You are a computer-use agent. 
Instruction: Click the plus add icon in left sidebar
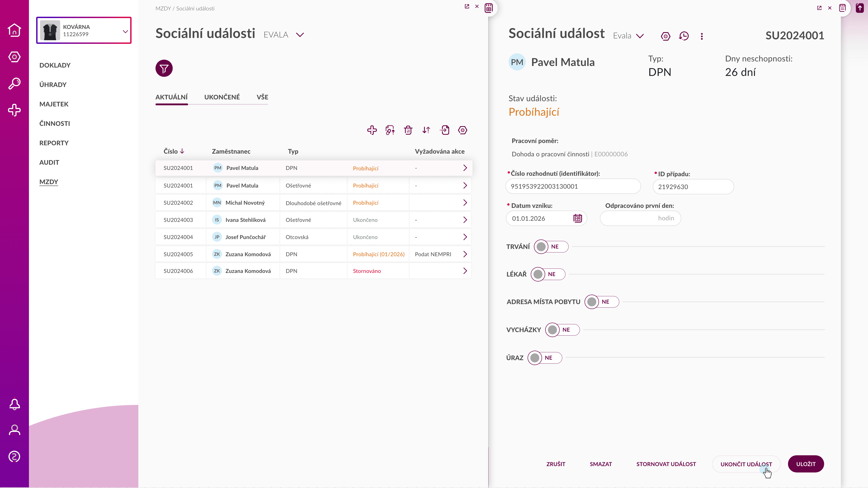point(14,110)
